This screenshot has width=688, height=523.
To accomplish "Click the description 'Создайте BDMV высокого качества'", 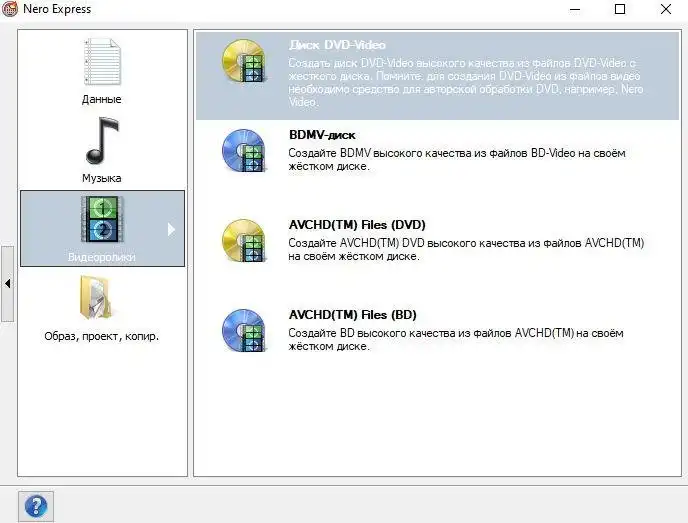I will pyautogui.click(x=457, y=160).
